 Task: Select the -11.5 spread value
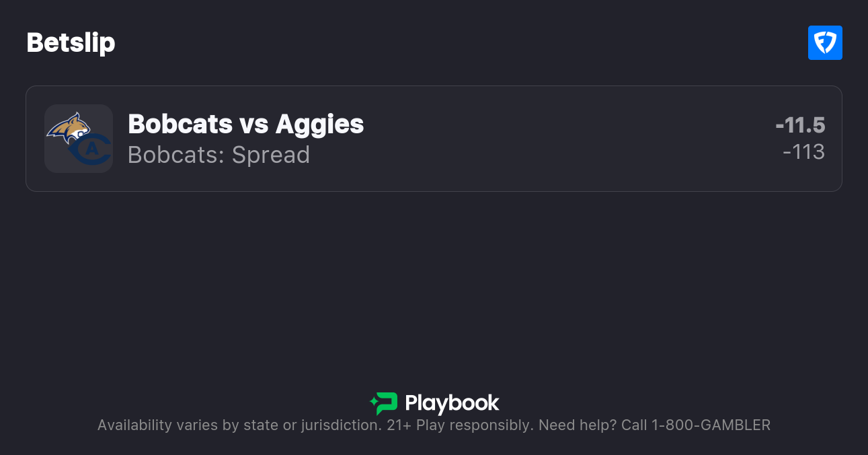tap(801, 125)
